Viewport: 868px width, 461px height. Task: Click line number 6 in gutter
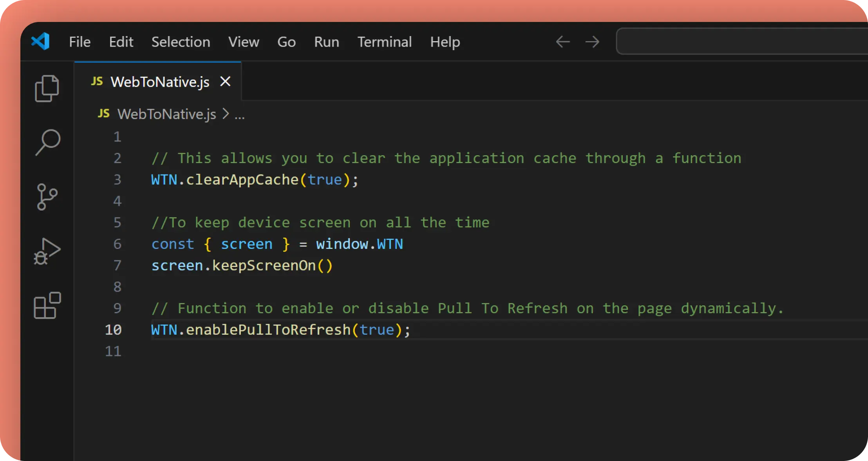117,244
